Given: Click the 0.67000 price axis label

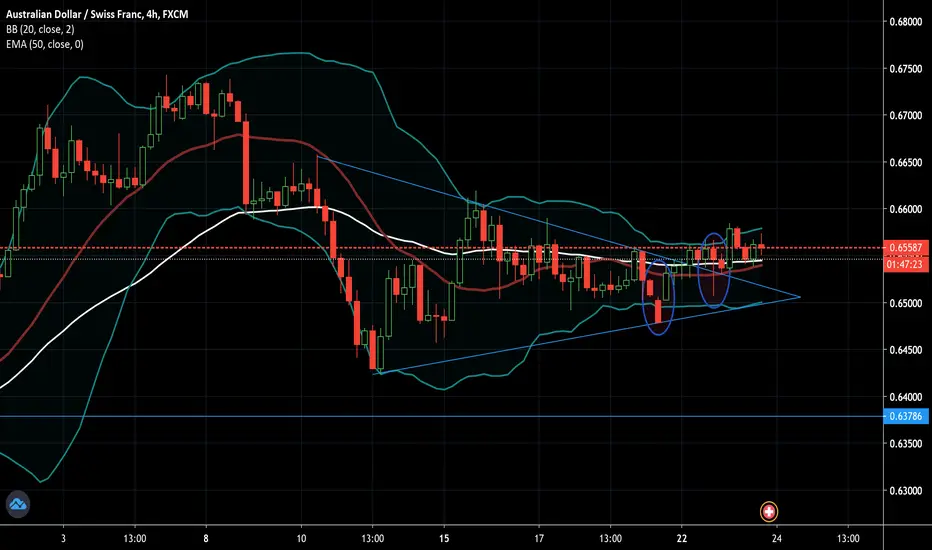Looking at the screenshot, I should coord(906,115).
